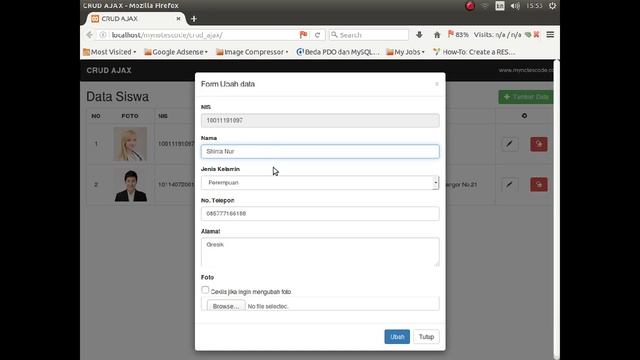Open the system power menu icon

(552, 6)
